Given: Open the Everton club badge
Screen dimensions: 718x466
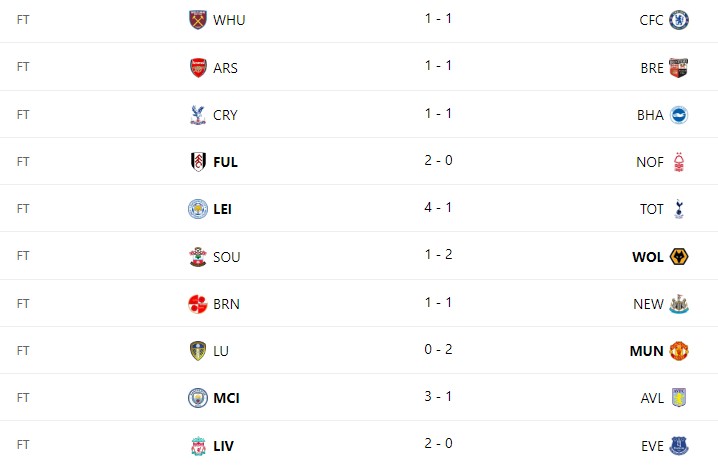Looking at the screenshot, I should point(679,445).
